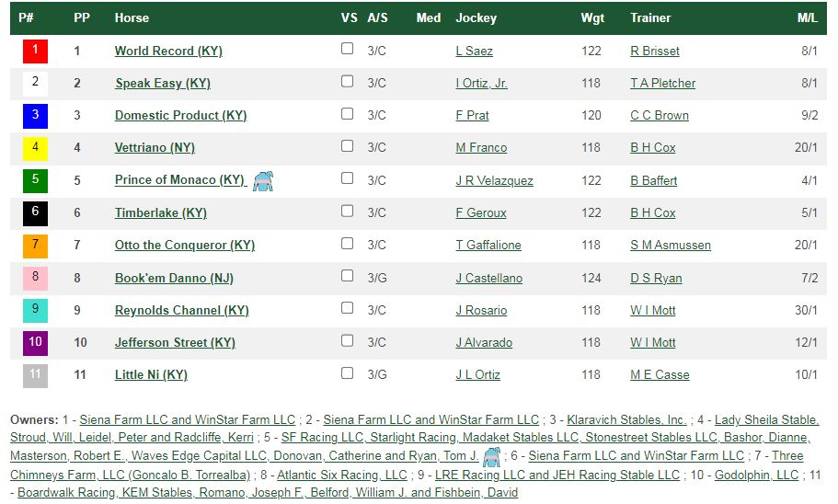View trainer T A Pletcher's profile

click(662, 84)
